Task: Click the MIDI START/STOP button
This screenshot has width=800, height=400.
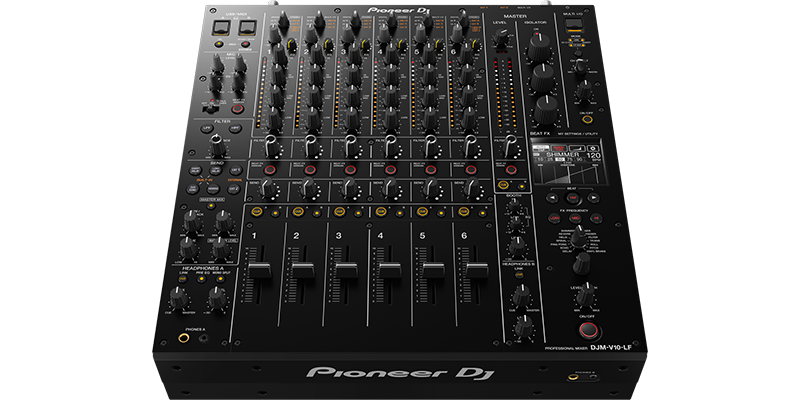Action: 246,44
